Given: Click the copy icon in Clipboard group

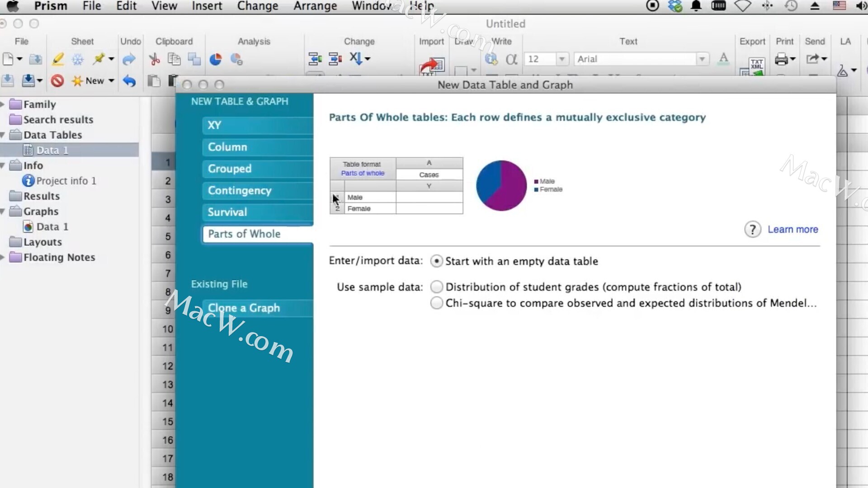Looking at the screenshot, I should [x=174, y=59].
